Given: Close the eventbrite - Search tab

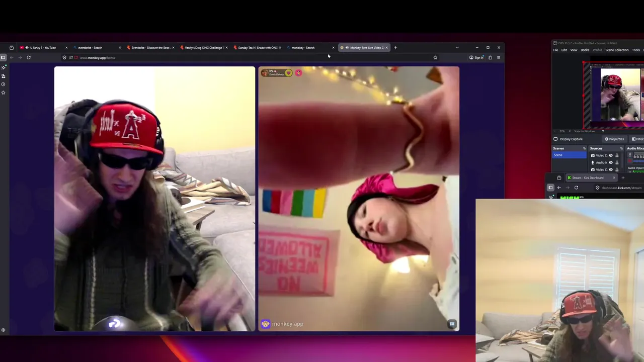Looking at the screenshot, I should pos(120,48).
